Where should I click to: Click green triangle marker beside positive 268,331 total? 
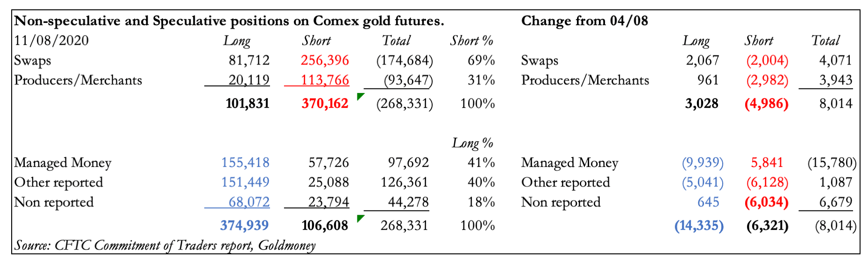(360, 219)
